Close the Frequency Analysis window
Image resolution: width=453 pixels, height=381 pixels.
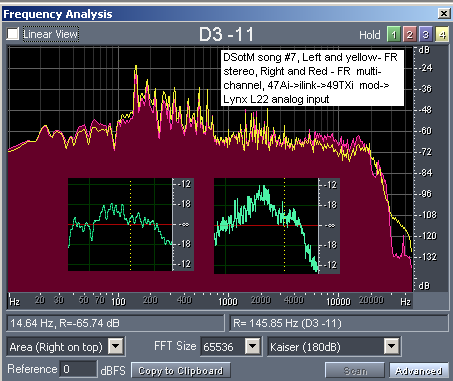pyautogui.click(x=444, y=14)
